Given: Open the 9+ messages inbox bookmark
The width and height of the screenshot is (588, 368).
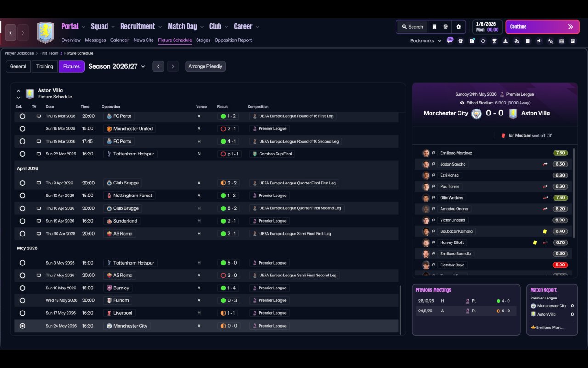Looking at the screenshot, I should 450,40.
